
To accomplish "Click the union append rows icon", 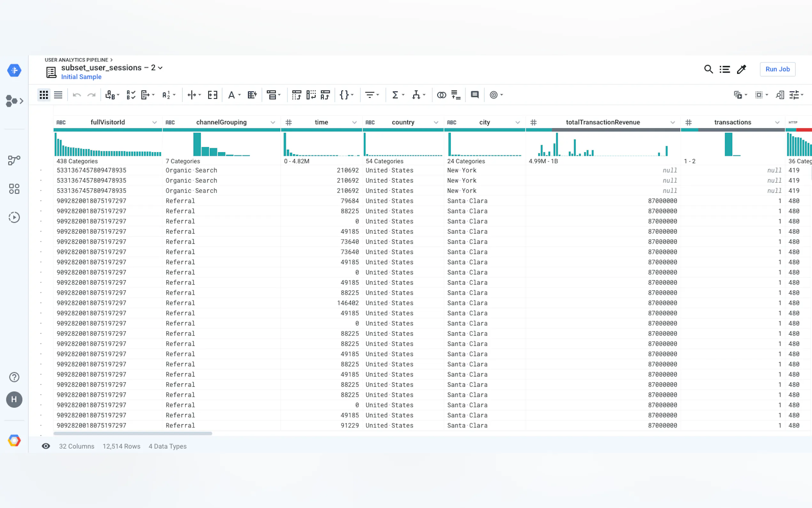I will [456, 95].
